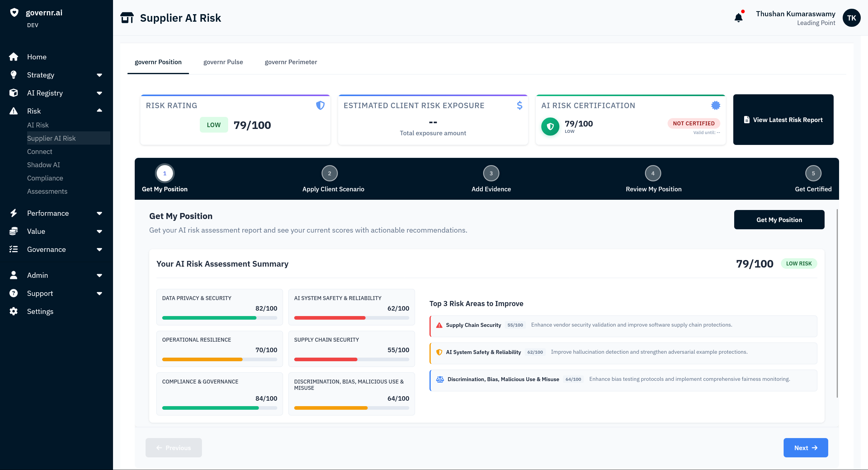Click View Latest Risk Report
This screenshot has width=868, height=470.
tap(783, 120)
